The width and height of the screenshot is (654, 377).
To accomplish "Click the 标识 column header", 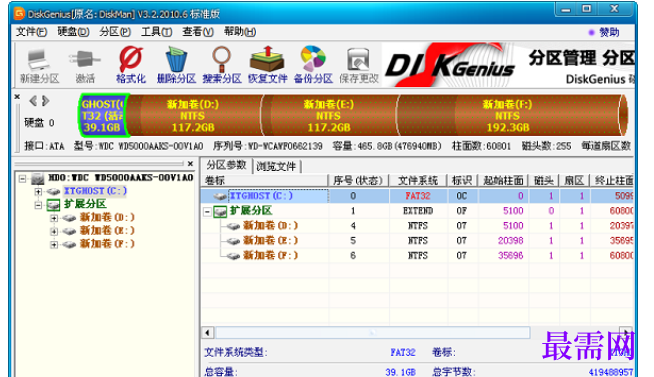I will pyautogui.click(x=462, y=181).
